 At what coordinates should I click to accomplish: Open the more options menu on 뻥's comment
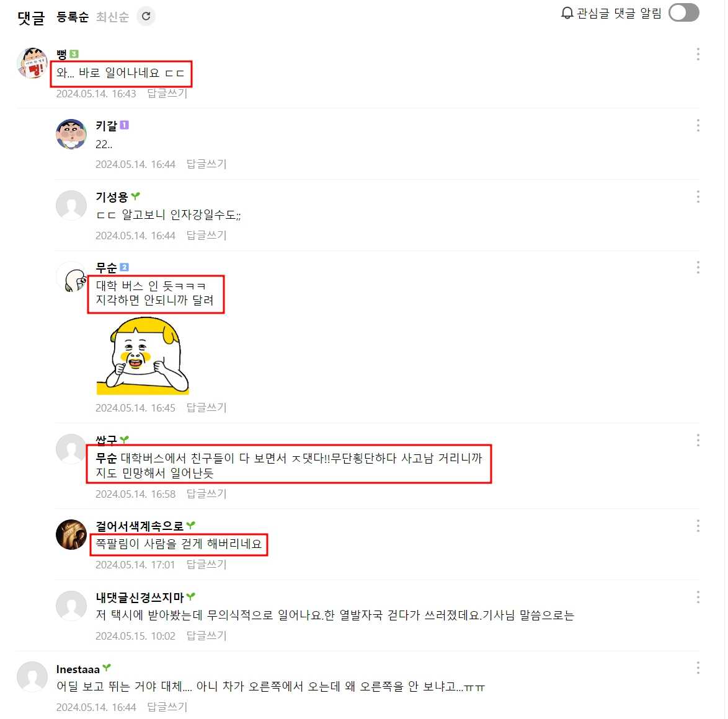[698, 54]
